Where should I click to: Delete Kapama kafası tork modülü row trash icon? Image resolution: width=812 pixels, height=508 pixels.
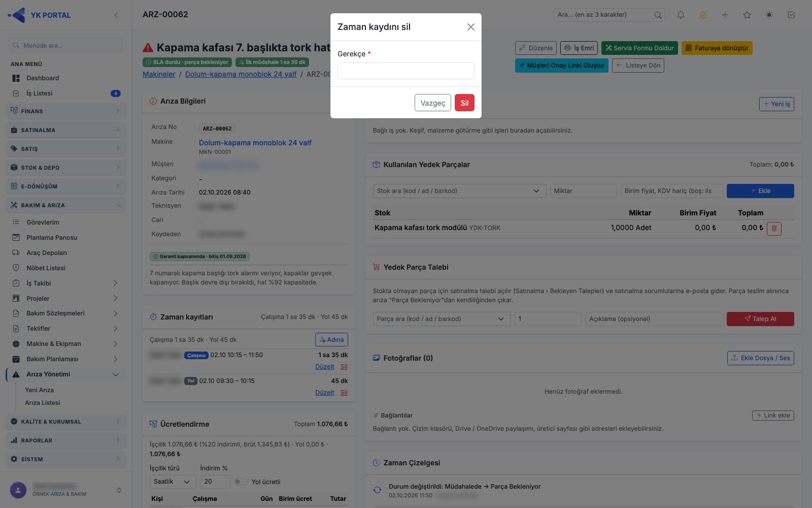pyautogui.click(x=774, y=228)
